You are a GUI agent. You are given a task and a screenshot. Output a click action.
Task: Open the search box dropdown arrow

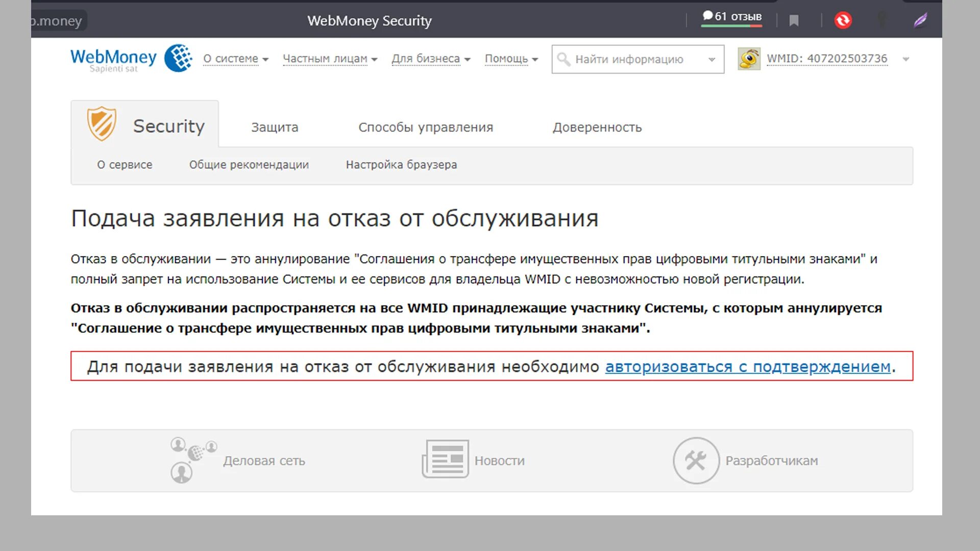coord(712,59)
